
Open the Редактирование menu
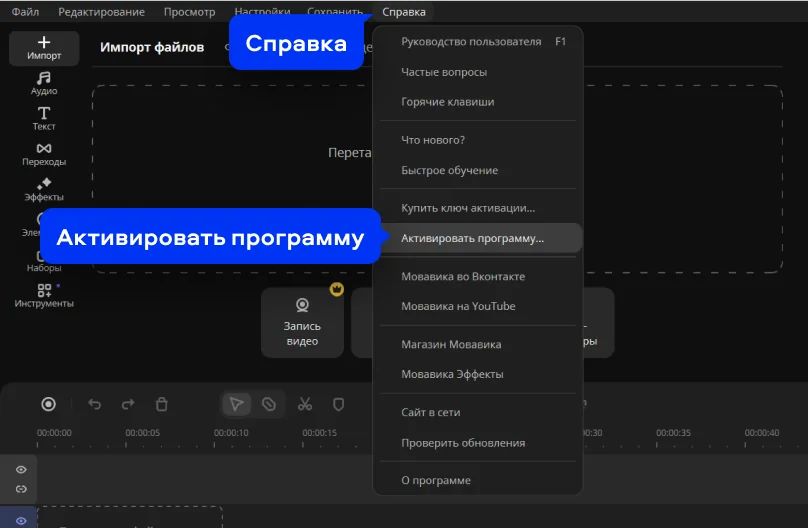[x=101, y=12]
